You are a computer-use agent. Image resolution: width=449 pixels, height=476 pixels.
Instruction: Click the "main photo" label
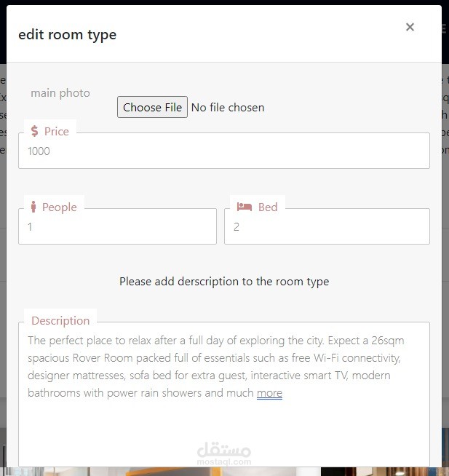60,93
